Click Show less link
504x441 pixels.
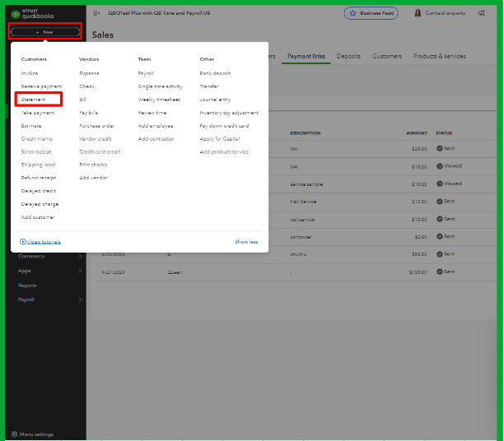[x=246, y=242]
